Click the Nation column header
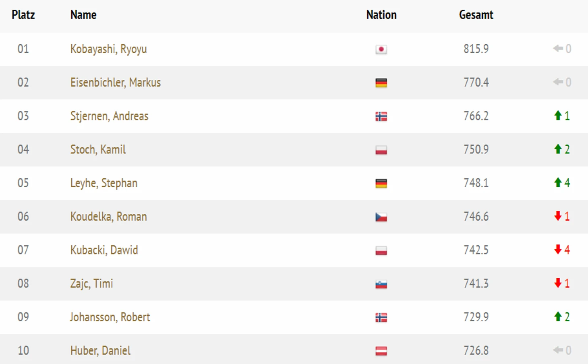 coord(381,15)
